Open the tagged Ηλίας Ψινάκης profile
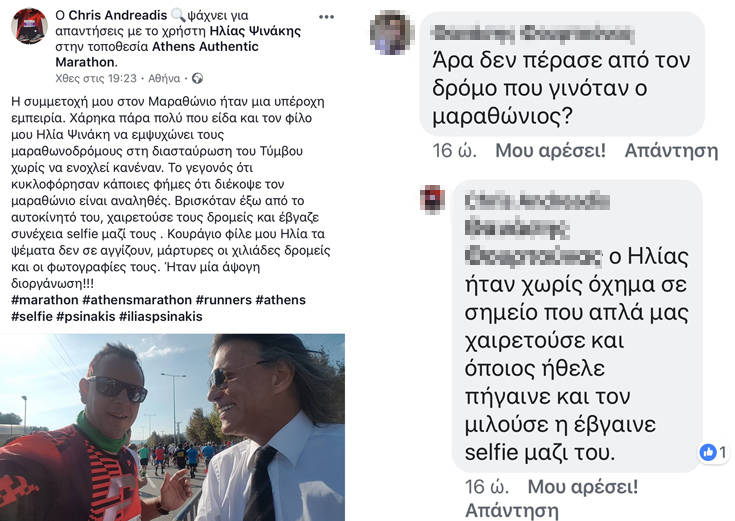 point(255,31)
